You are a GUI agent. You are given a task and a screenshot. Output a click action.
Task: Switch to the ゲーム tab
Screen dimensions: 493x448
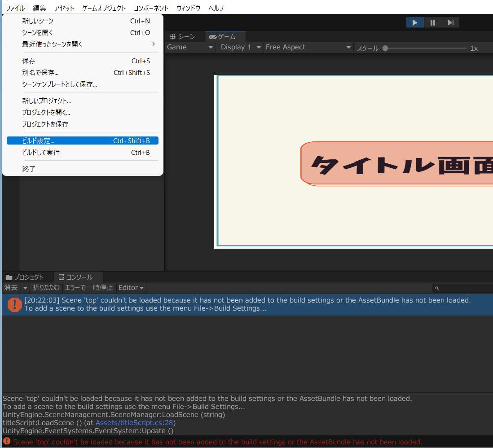[225, 37]
